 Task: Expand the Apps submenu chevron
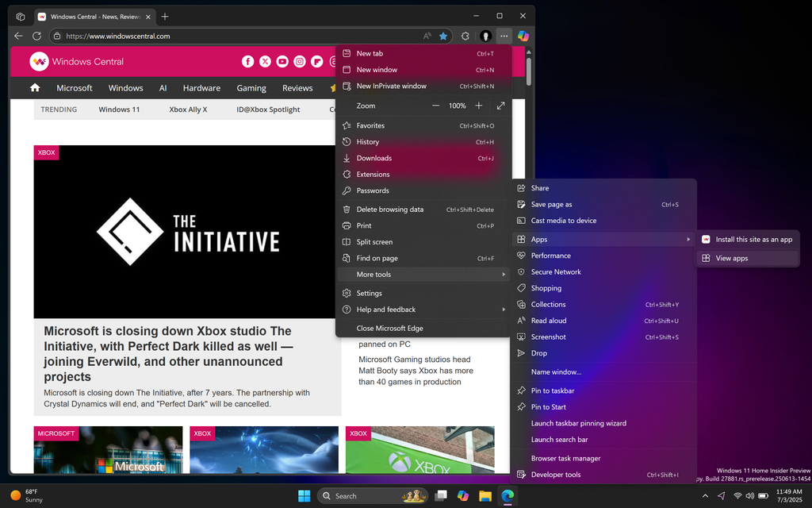point(689,239)
